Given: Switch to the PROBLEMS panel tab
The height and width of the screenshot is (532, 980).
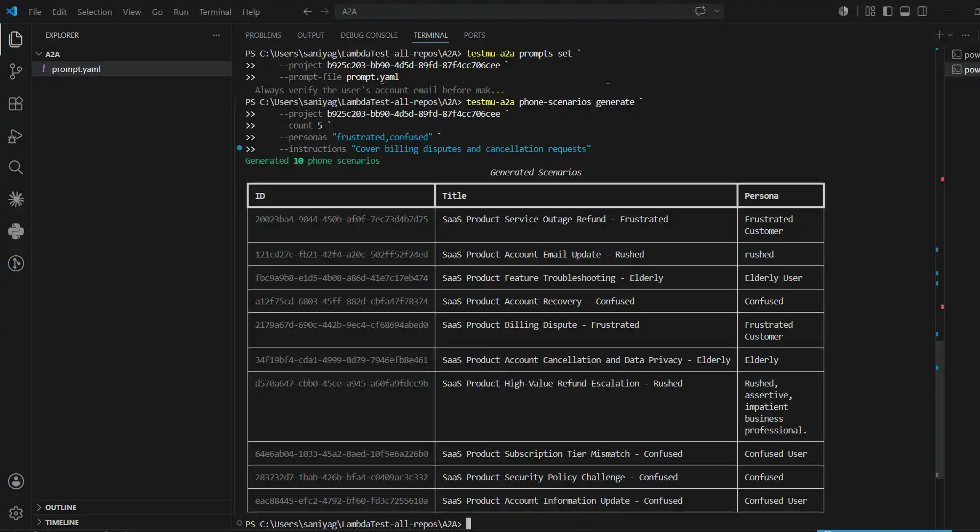Looking at the screenshot, I should click(x=263, y=35).
